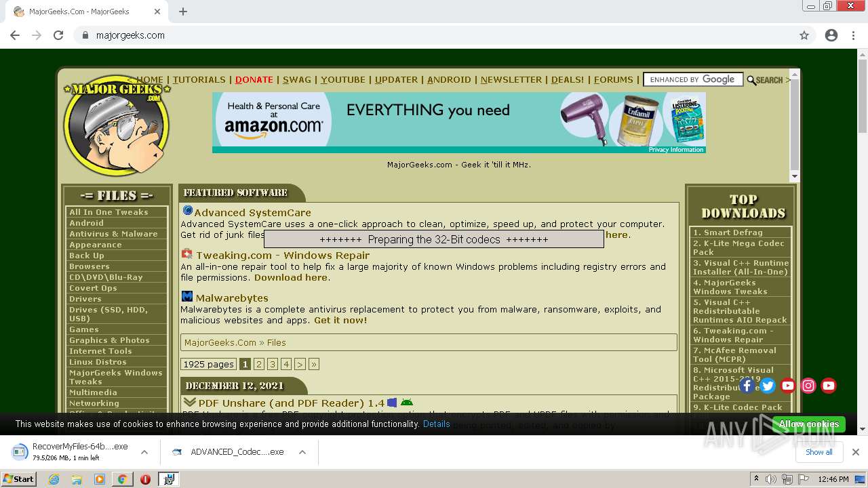Click the Chrome back arrow
Viewport: 868px width, 488px height.
click(x=15, y=35)
